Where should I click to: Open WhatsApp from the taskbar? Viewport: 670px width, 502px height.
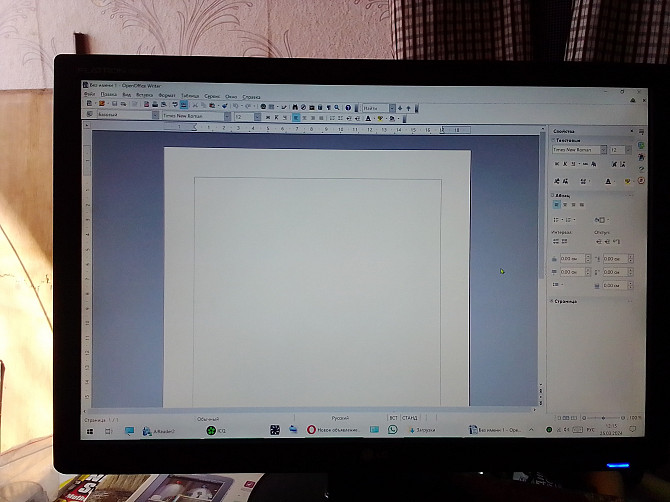(392, 430)
